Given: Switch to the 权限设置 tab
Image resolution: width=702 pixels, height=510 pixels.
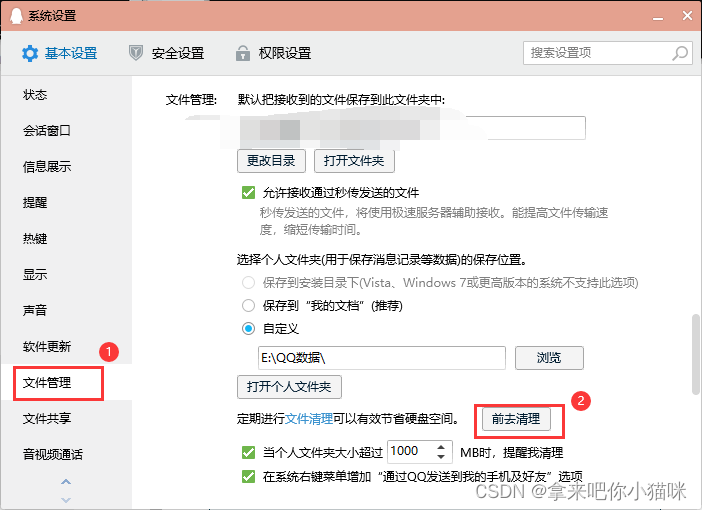Looking at the screenshot, I should pyautogui.click(x=274, y=53).
